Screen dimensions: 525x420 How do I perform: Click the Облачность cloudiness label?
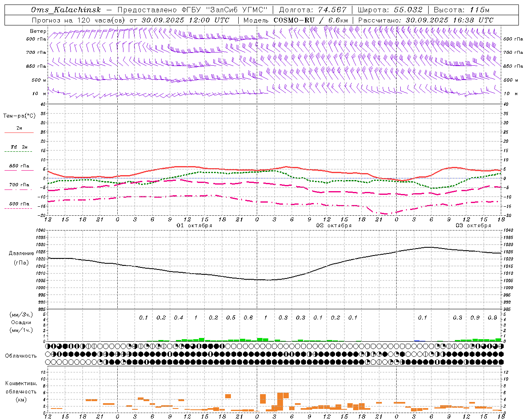click(x=21, y=356)
